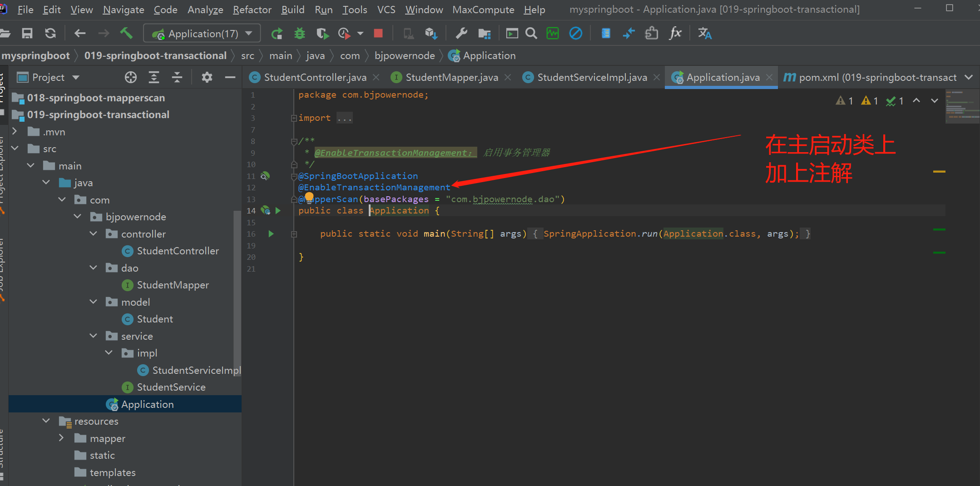
Task: Open settings via the wrench icon
Action: [x=461, y=33]
